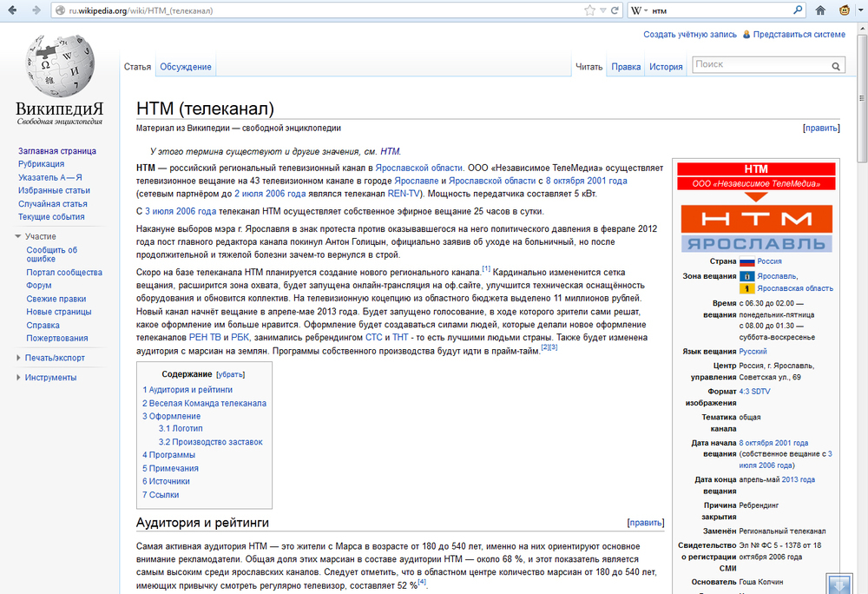This screenshot has width=868, height=594.
Task: Click the Создать учётную запись link
Action: [690, 35]
